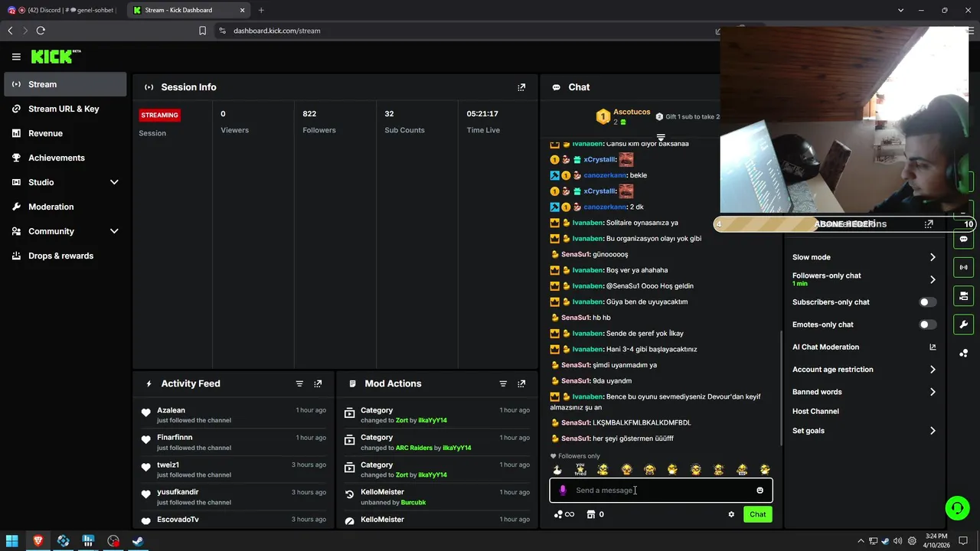Open the Steam taskbar icon
Screen dimensions: 980x551
[x=139, y=541]
